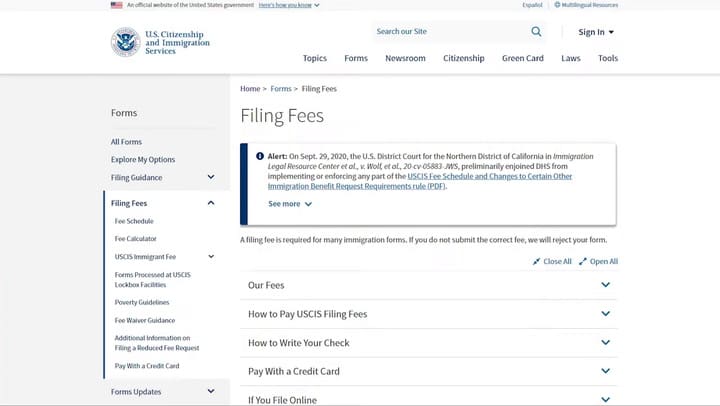Viewport: 720px width, 406px height.
Task: Click the globe icon beside Multilingual Resources
Action: click(557, 5)
